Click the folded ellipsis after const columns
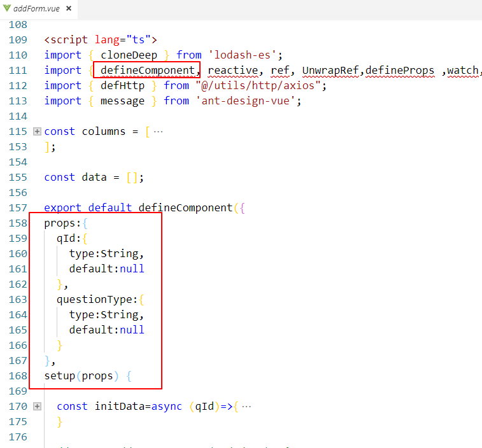Screen dimensions: 482x448 pyautogui.click(x=158, y=131)
